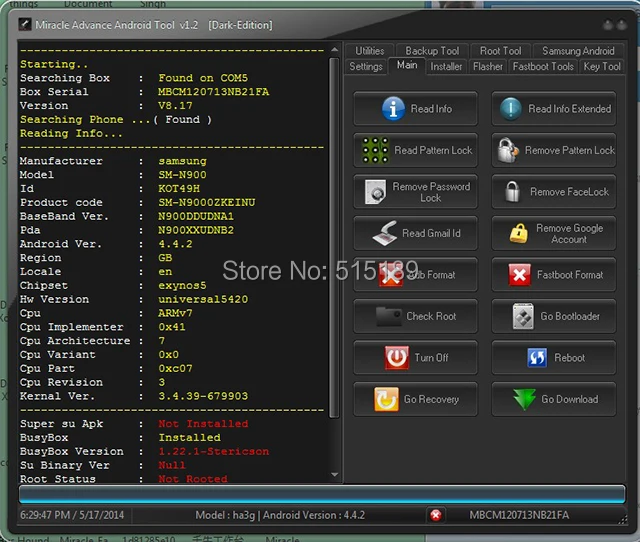The image size is (640, 542).
Task: Click the Not Rooted status text
Action: coord(193,479)
